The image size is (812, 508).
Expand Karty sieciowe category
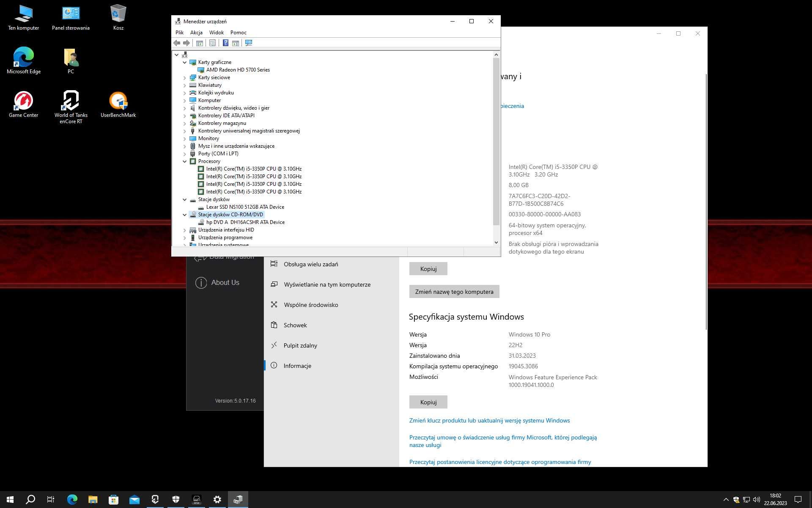point(184,77)
